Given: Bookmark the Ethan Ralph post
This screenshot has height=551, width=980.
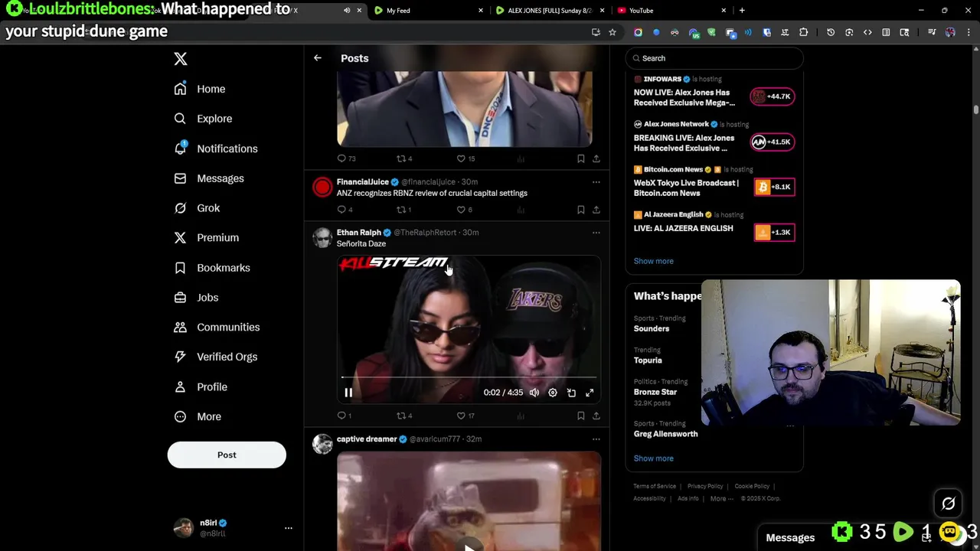Looking at the screenshot, I should [581, 416].
